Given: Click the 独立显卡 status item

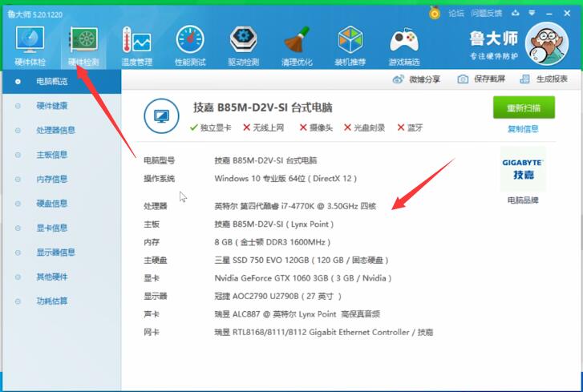Looking at the screenshot, I should tap(210, 127).
